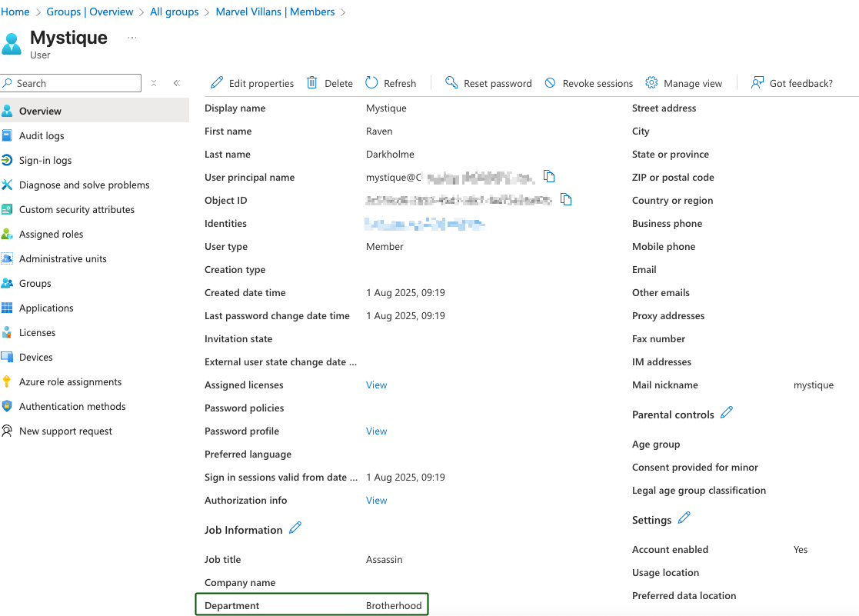The height and width of the screenshot is (616, 859).
Task: Select the Last password change date time value
Action: 405,315
